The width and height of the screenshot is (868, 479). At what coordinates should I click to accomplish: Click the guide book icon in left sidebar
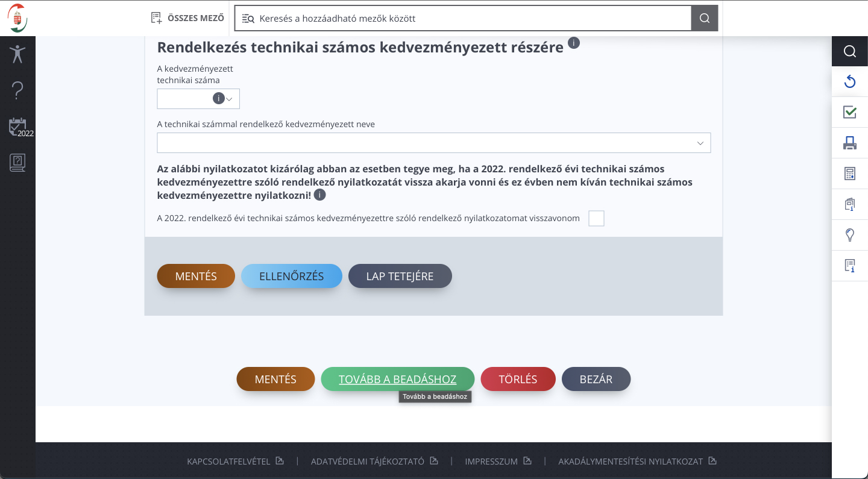pyautogui.click(x=17, y=163)
